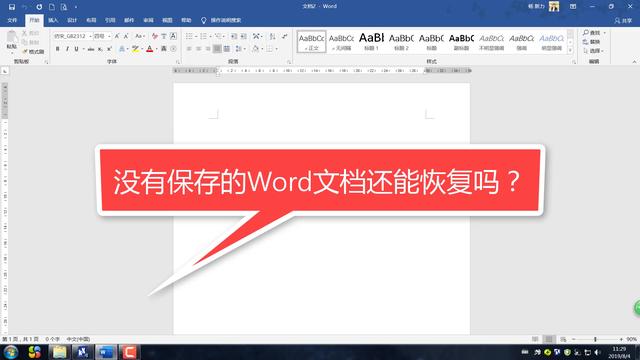
Task: Switch to the 设计 (Design) ribbon tab
Action: click(x=72, y=20)
